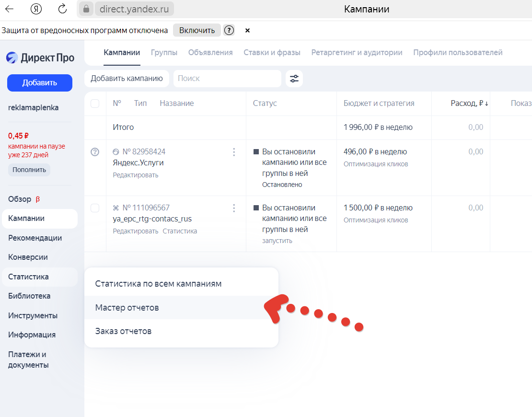Click 496,00 ₽ в неделю budget
532x417 pixels.
click(375, 151)
